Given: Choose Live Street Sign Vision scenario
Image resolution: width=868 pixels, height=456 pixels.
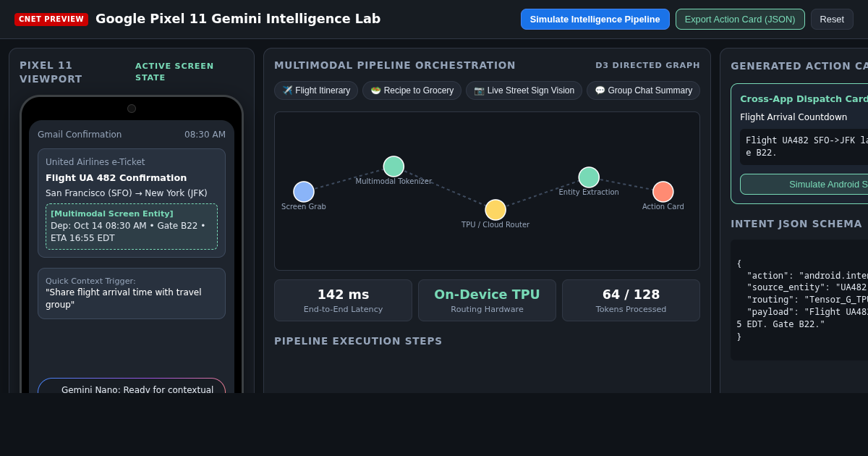Looking at the screenshot, I should coord(524,90).
